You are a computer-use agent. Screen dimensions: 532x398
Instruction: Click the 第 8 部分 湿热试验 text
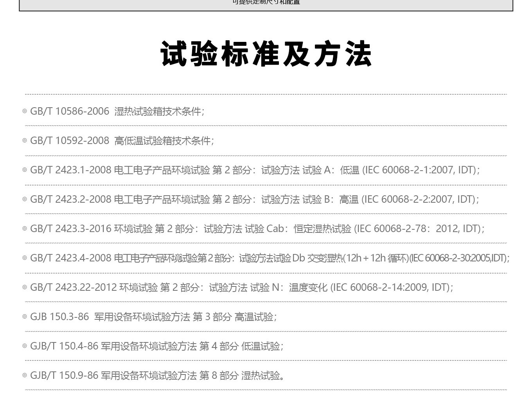click(x=241, y=376)
